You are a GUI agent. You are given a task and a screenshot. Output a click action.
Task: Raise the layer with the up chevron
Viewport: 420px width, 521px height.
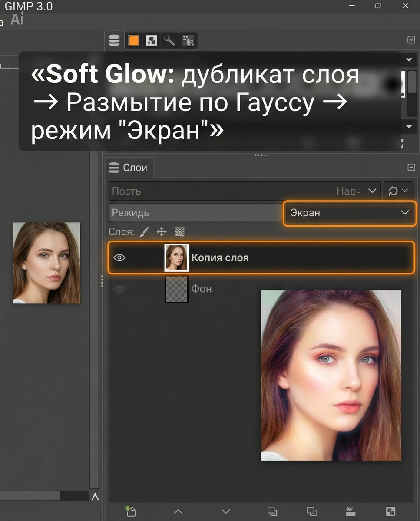(x=178, y=511)
